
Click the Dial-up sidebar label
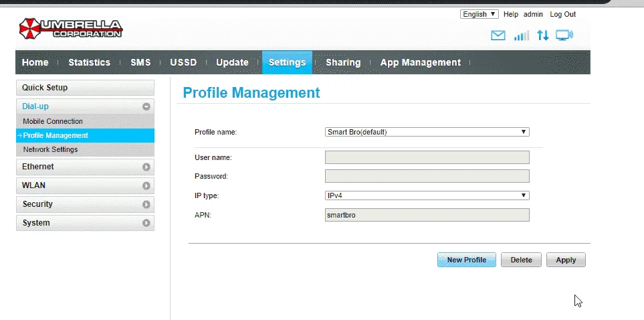(35, 106)
